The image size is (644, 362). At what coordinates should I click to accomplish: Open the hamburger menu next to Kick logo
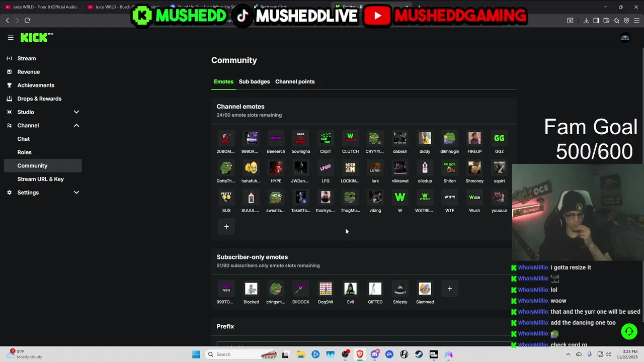click(x=11, y=38)
